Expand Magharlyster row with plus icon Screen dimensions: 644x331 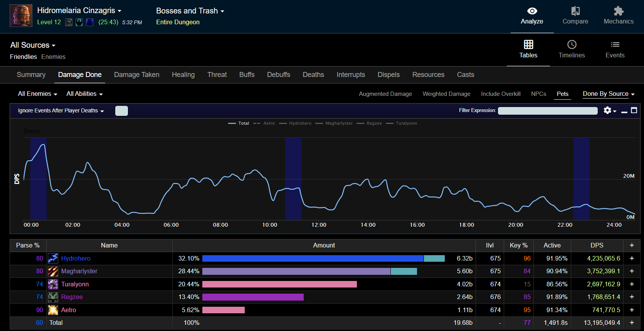(632, 271)
